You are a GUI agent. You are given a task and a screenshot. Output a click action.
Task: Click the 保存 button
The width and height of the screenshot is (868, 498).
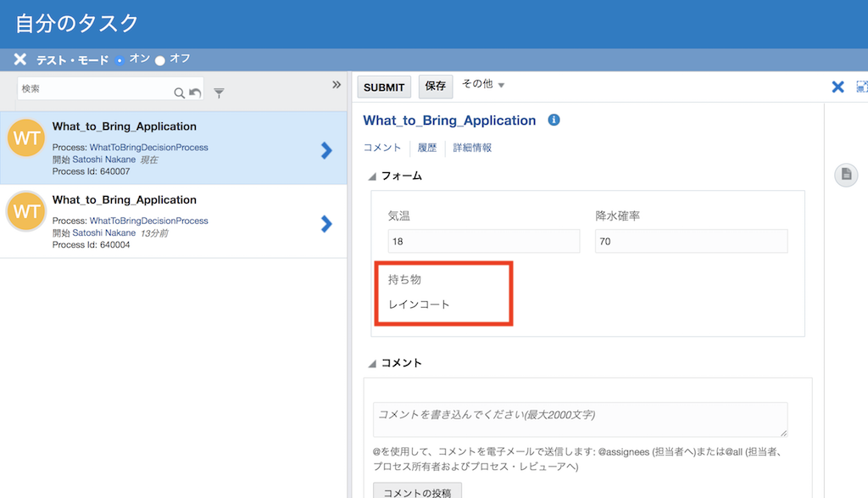pos(436,87)
